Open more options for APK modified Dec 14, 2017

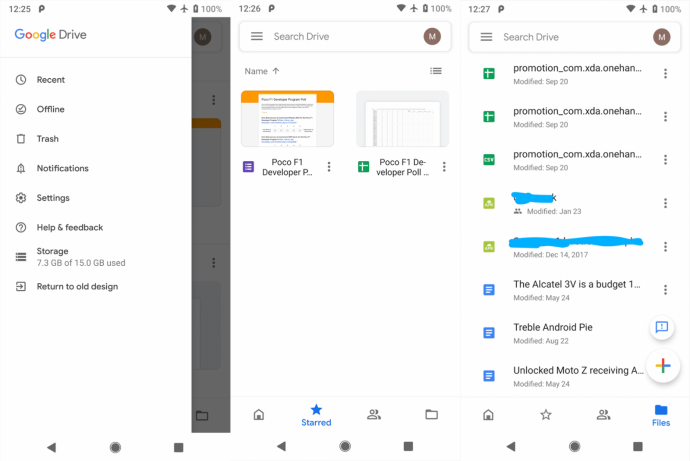(665, 246)
